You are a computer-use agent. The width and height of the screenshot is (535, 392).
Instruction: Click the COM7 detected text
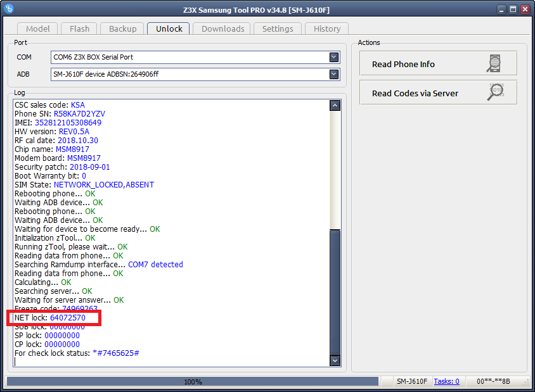tap(155, 265)
